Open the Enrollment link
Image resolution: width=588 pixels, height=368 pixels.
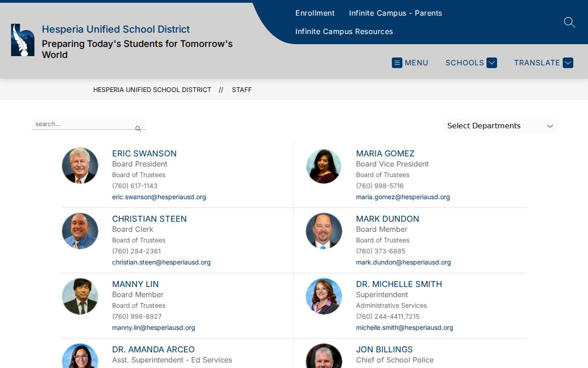(315, 13)
